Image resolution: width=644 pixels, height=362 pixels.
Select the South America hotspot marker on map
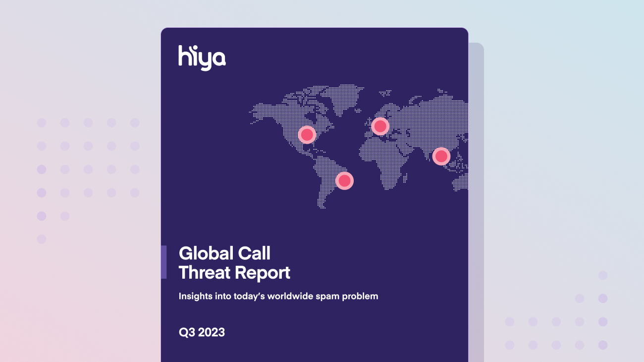coord(345,180)
